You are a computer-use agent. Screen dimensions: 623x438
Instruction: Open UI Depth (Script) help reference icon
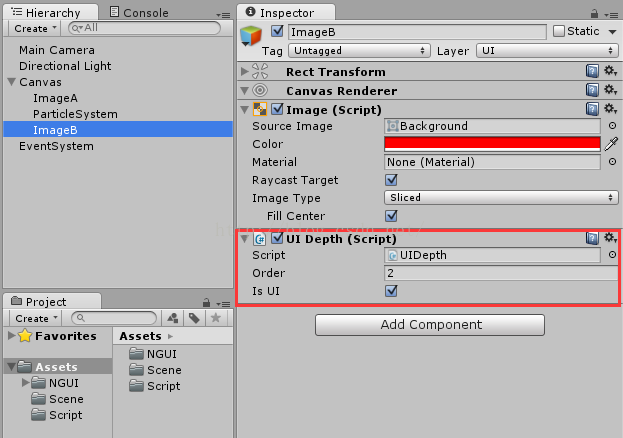(x=592, y=238)
